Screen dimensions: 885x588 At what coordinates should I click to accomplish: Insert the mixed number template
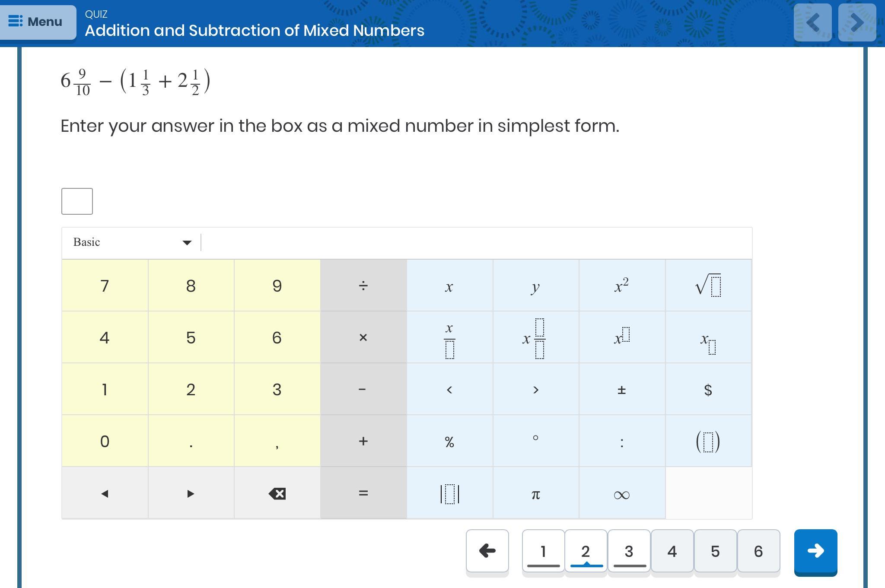535,337
